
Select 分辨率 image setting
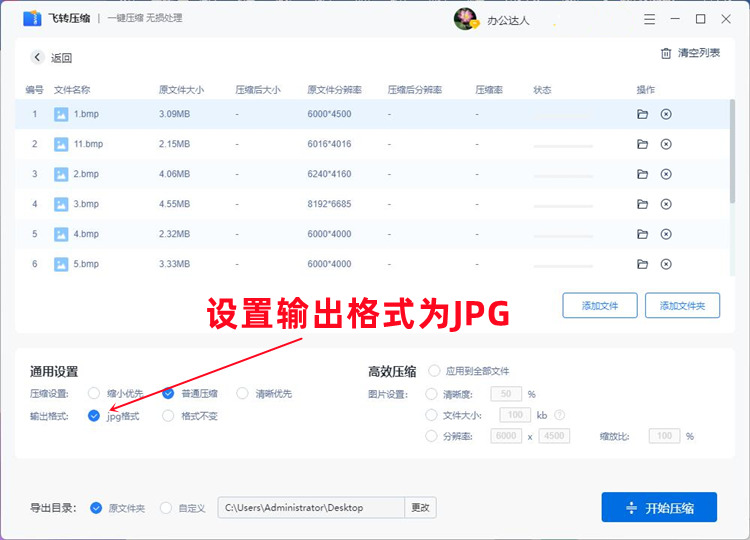[x=431, y=436]
